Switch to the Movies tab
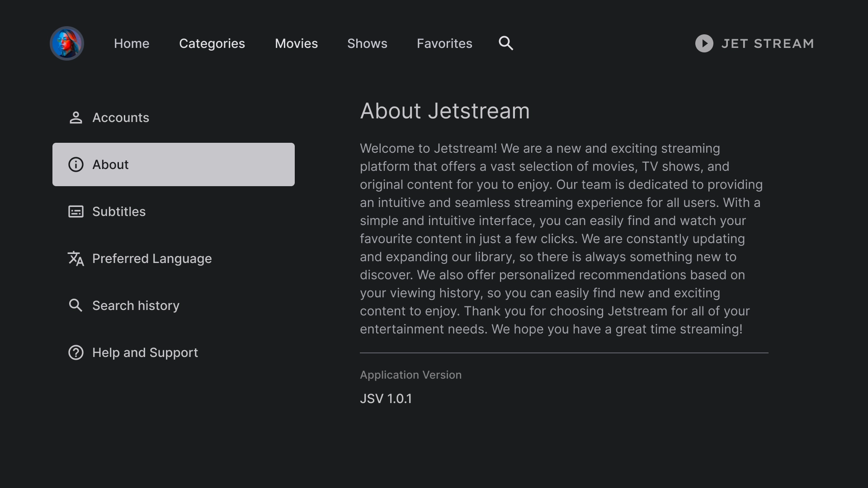Image resolution: width=868 pixels, height=488 pixels. 296,43
